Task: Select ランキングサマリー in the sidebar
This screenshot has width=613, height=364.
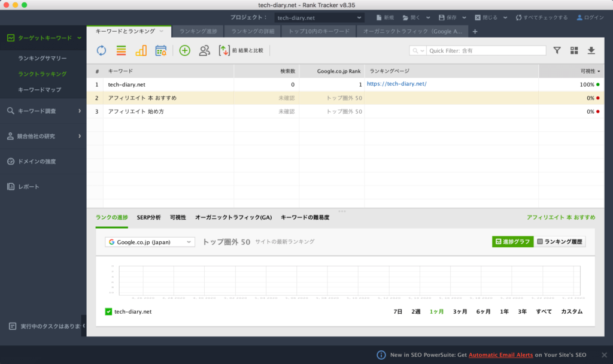Action: pos(43,58)
